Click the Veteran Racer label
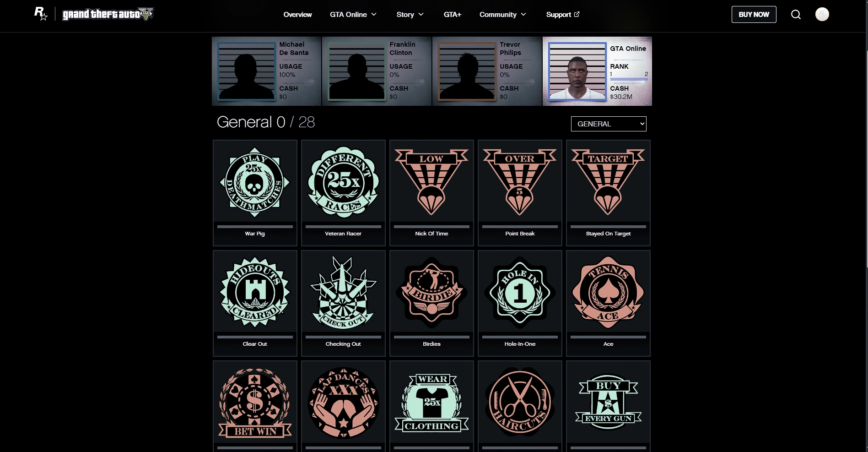Screen dimensions: 868x452 click(343, 234)
